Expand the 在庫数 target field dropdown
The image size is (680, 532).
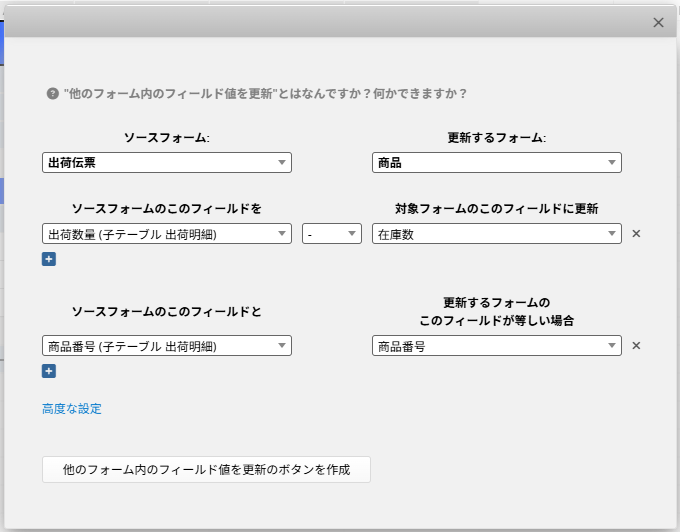[496, 234]
